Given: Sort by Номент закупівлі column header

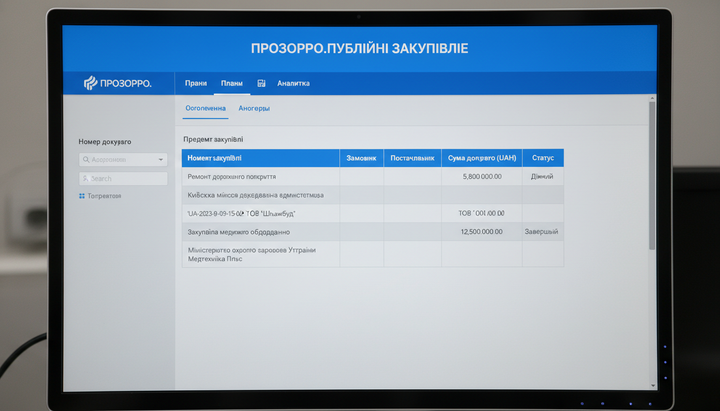Looking at the screenshot, I should pyautogui.click(x=260, y=158).
